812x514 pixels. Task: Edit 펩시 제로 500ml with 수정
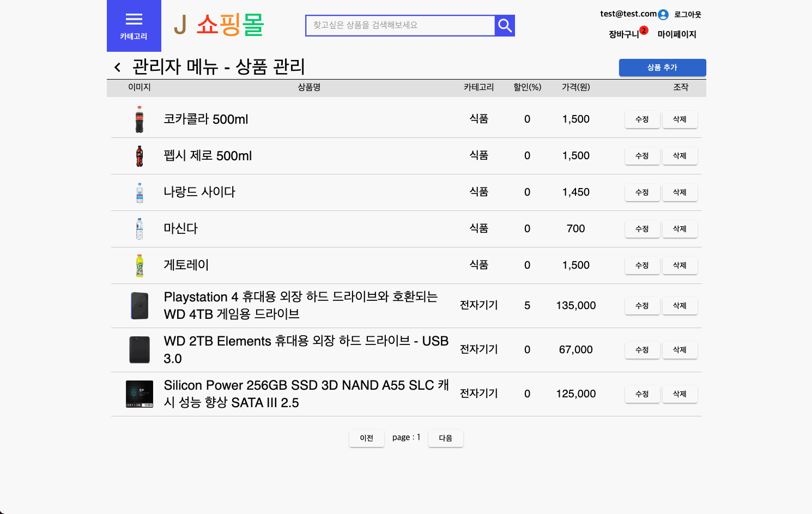642,156
